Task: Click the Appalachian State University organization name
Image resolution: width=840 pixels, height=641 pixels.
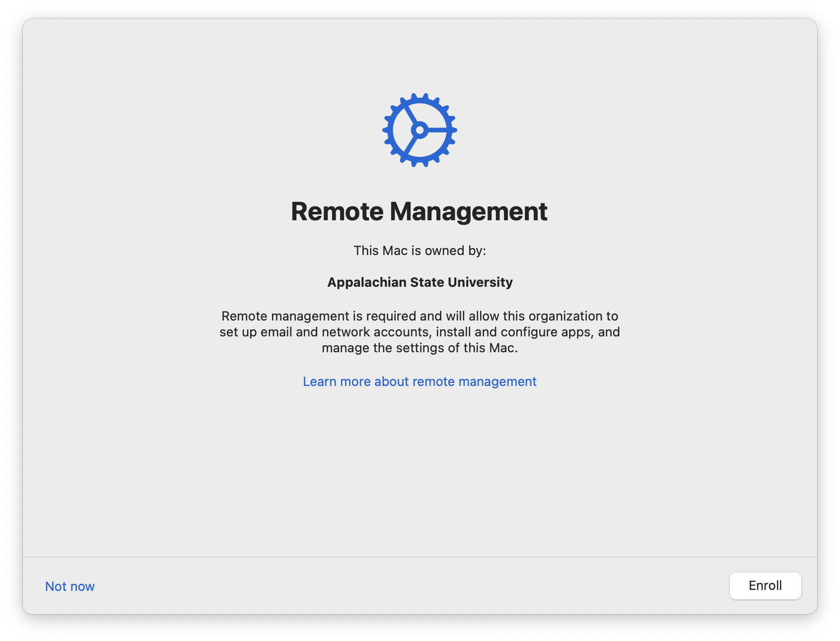Action: (420, 282)
